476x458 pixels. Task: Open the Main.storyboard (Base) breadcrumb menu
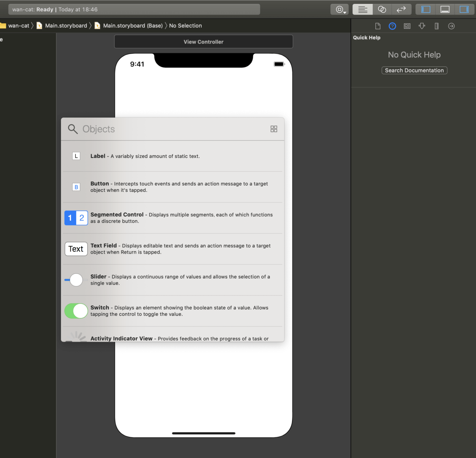[x=133, y=25]
